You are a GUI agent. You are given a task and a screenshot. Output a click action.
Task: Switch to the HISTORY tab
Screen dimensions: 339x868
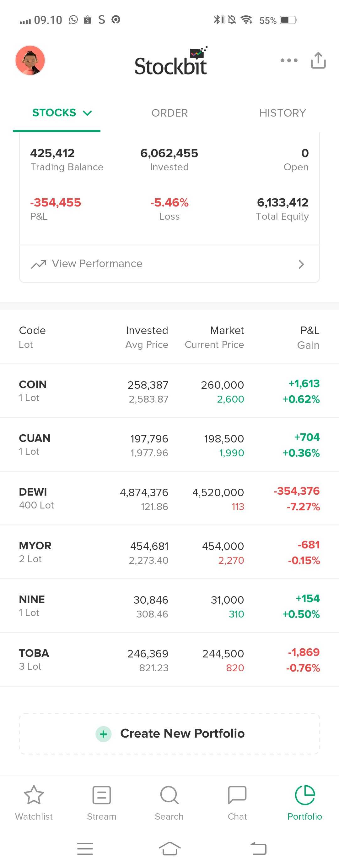click(x=282, y=113)
